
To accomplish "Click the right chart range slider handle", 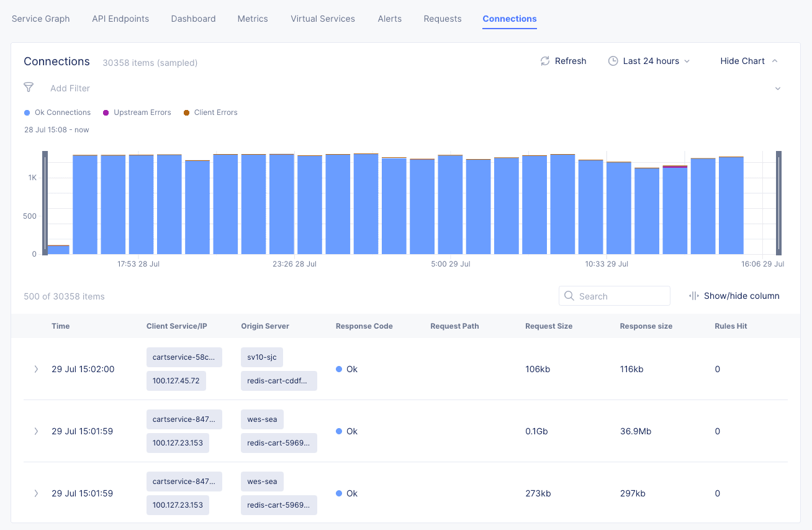I will click(x=778, y=203).
